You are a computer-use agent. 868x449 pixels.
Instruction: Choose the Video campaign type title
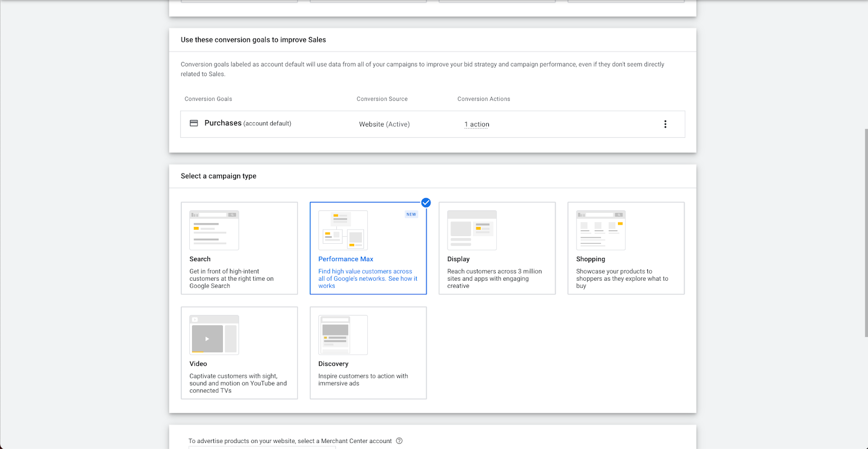point(198,364)
